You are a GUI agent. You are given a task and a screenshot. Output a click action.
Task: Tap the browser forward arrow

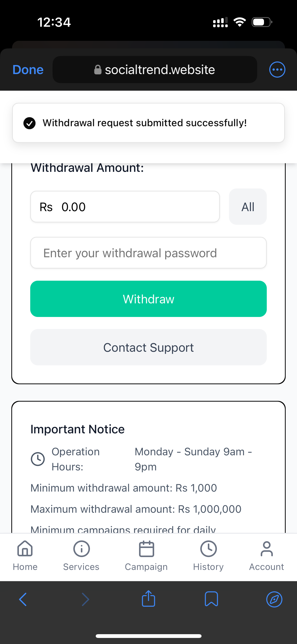(x=86, y=599)
